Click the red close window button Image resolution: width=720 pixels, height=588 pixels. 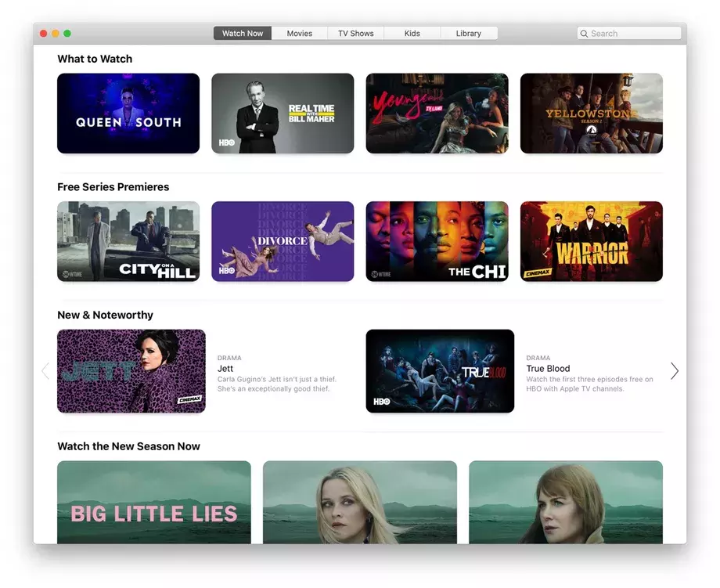pyautogui.click(x=44, y=34)
